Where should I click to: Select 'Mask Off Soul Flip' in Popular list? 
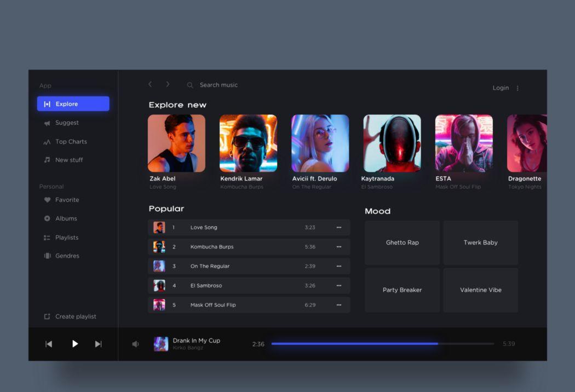coord(213,305)
